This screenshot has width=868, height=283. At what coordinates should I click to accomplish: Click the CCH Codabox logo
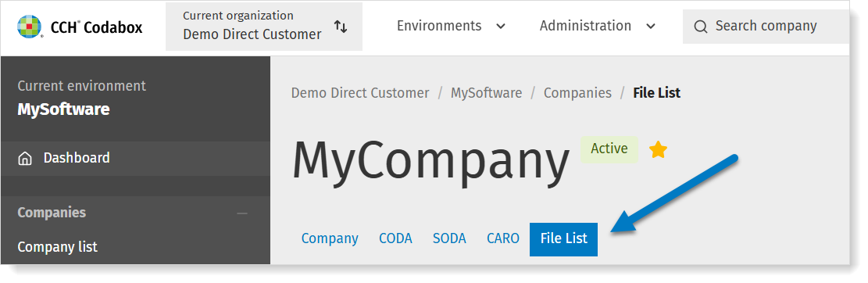pos(80,27)
